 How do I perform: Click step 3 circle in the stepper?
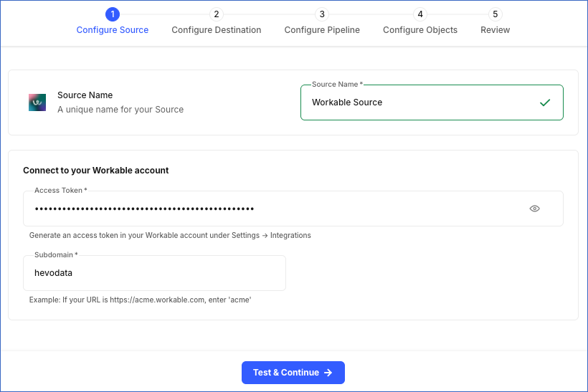tap(322, 14)
